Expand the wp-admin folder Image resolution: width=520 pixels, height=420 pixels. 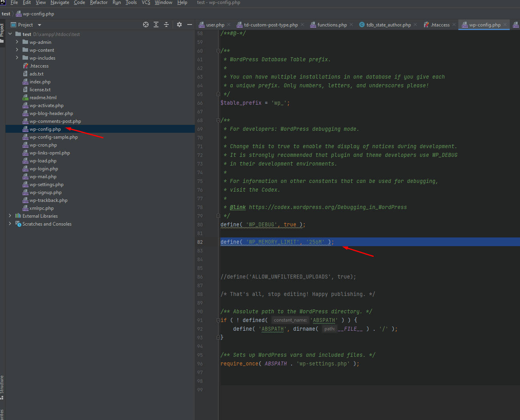pyautogui.click(x=17, y=42)
